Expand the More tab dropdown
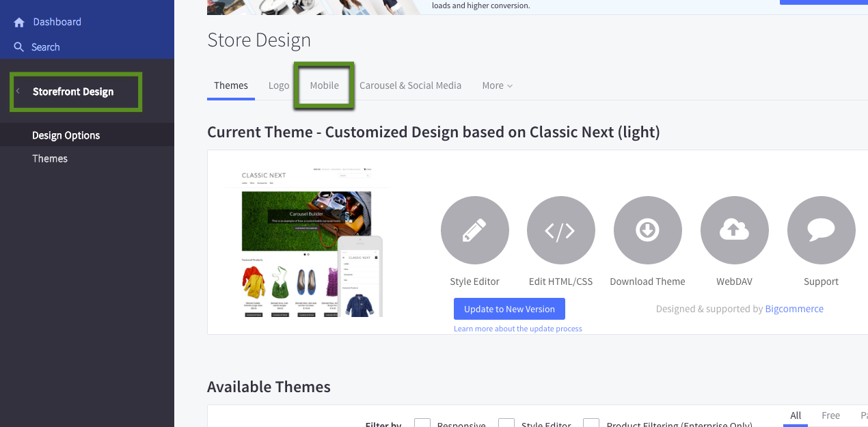The height and width of the screenshot is (427, 868). tap(497, 85)
